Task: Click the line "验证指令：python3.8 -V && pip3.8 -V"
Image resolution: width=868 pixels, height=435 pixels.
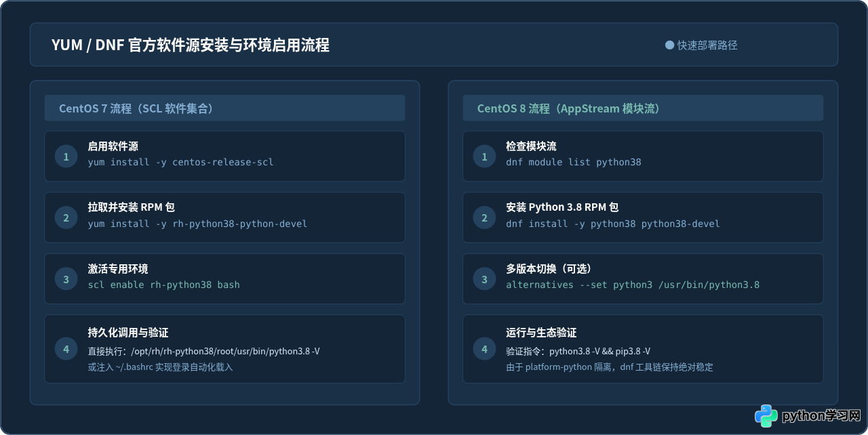Action: point(578,351)
